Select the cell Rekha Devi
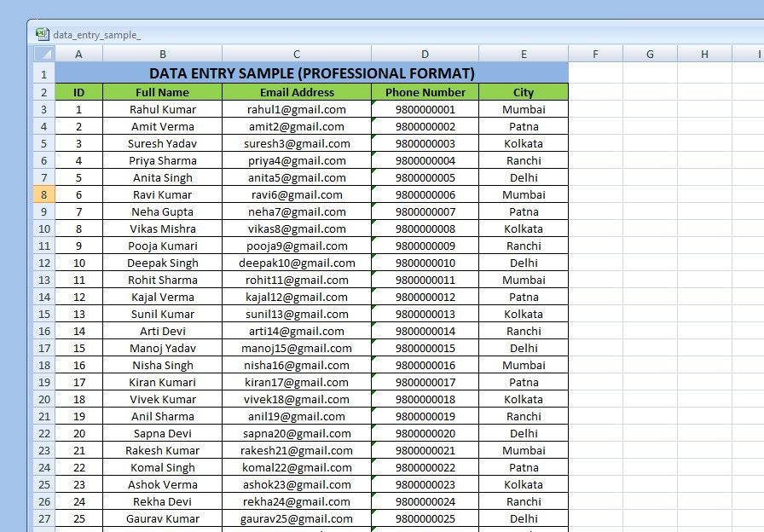Viewport: 764px width, 532px height. [x=162, y=501]
